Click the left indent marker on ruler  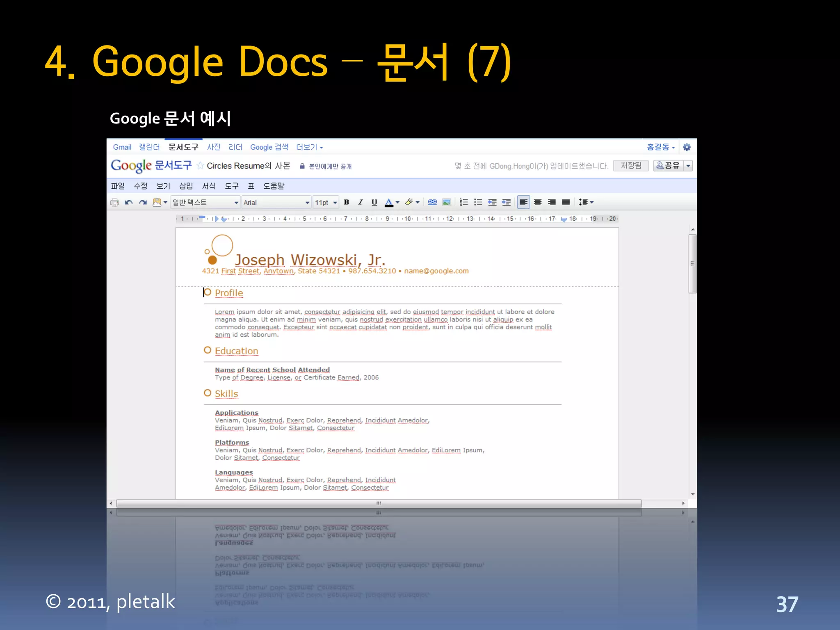tap(224, 219)
